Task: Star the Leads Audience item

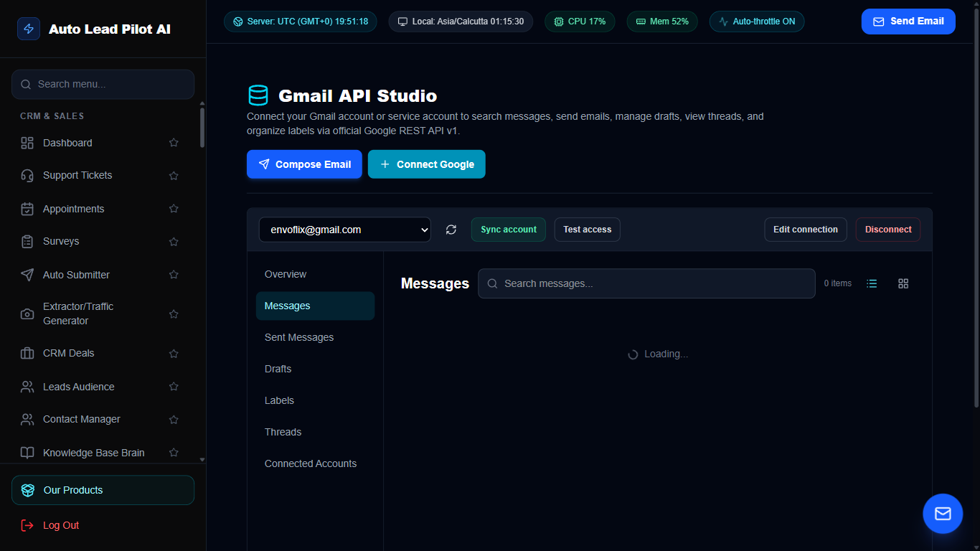Action: point(174,387)
